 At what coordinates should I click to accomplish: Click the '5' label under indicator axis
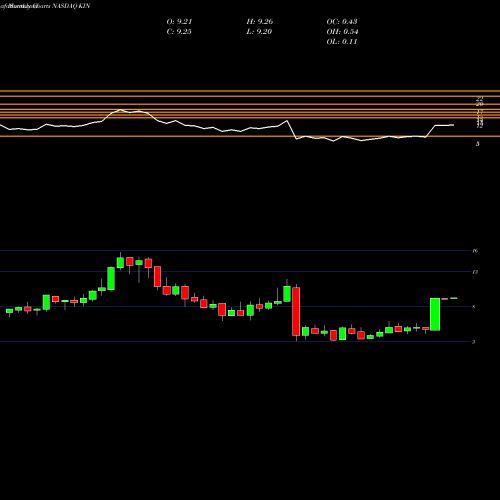(478, 144)
